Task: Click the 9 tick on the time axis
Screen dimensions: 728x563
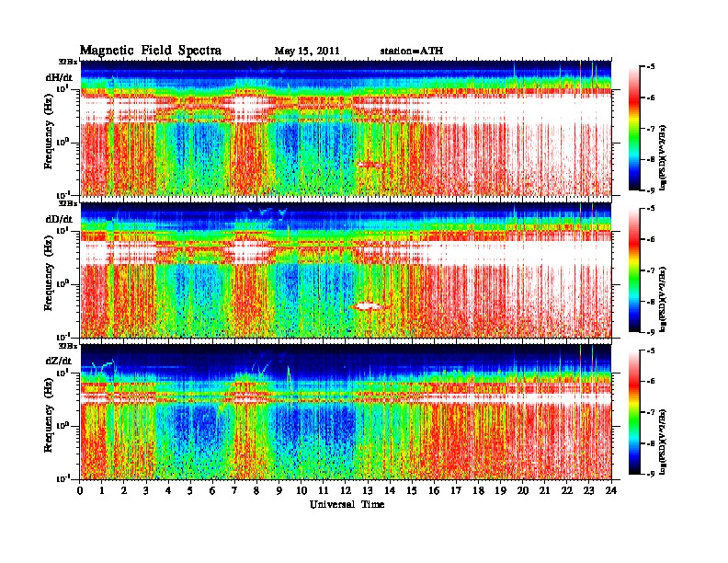Action: point(279,490)
